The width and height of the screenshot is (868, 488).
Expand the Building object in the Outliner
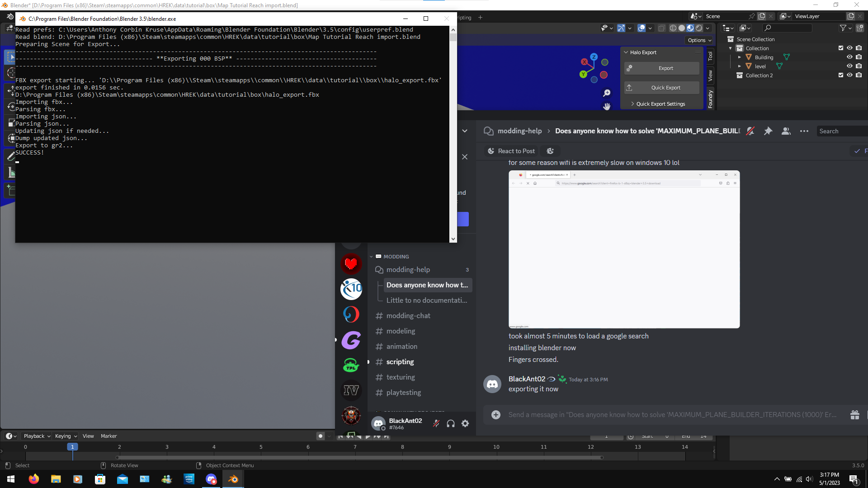741,57
